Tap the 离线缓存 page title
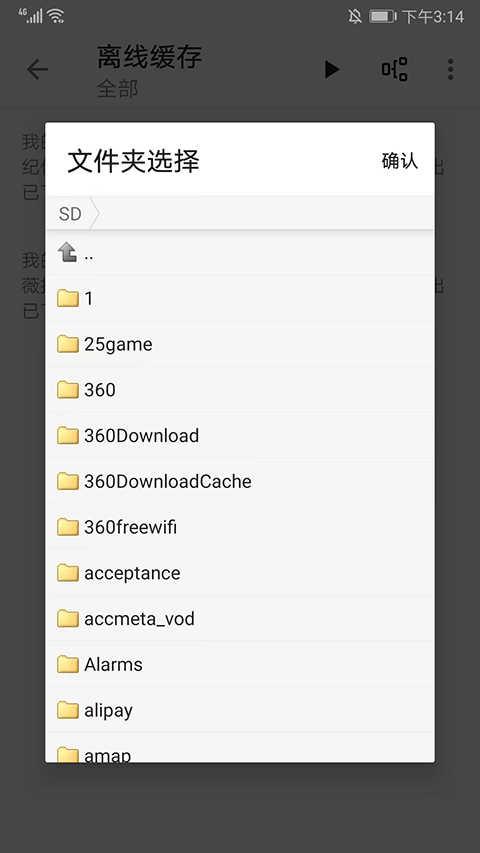This screenshot has width=480, height=853. coord(150,57)
